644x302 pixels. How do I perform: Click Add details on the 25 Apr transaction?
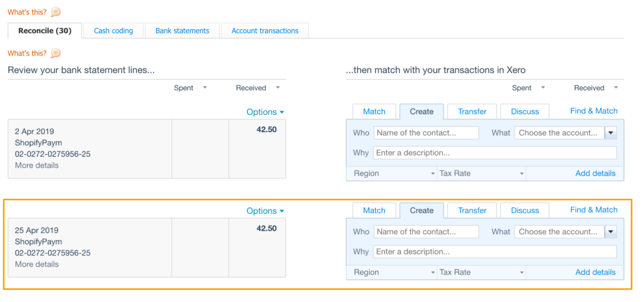tap(595, 272)
